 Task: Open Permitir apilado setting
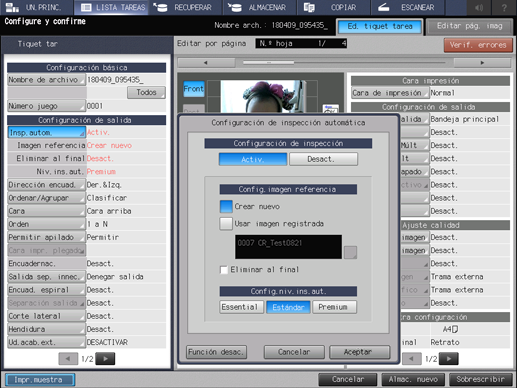coord(46,237)
